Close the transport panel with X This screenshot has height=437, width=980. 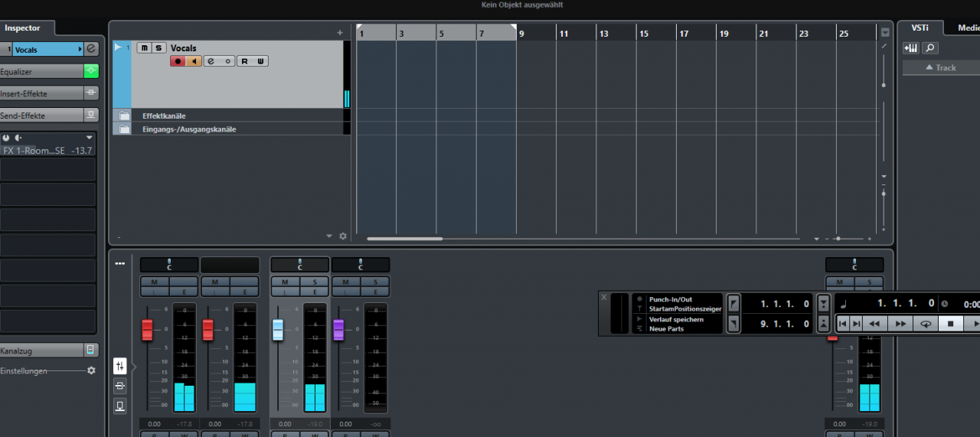click(x=604, y=297)
